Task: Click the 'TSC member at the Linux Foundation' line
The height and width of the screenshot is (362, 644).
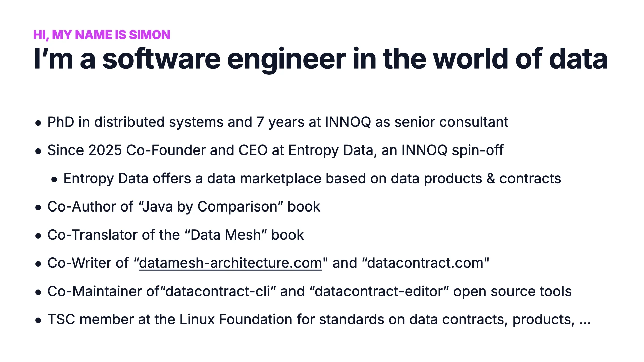Action: pyautogui.click(x=319, y=319)
